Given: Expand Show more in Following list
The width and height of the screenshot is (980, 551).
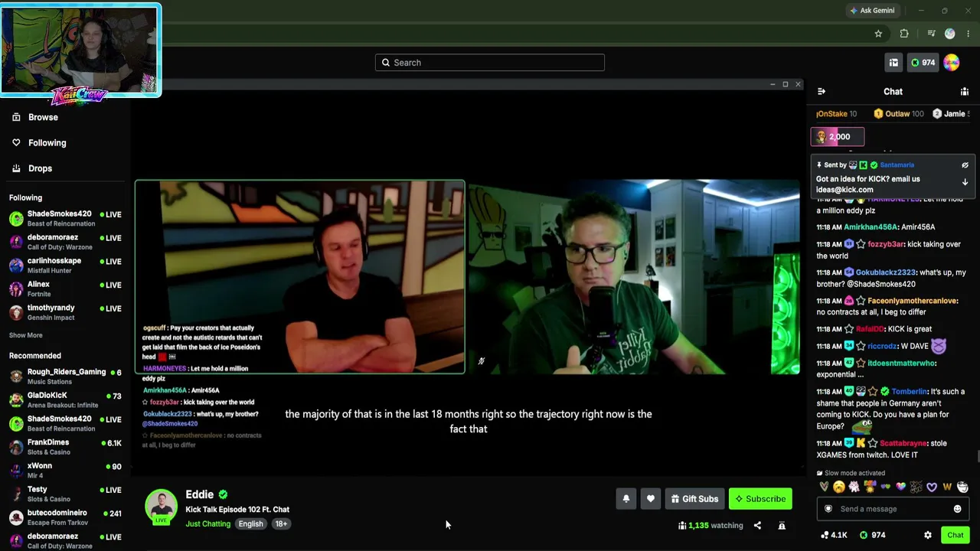Looking at the screenshot, I should tap(26, 335).
